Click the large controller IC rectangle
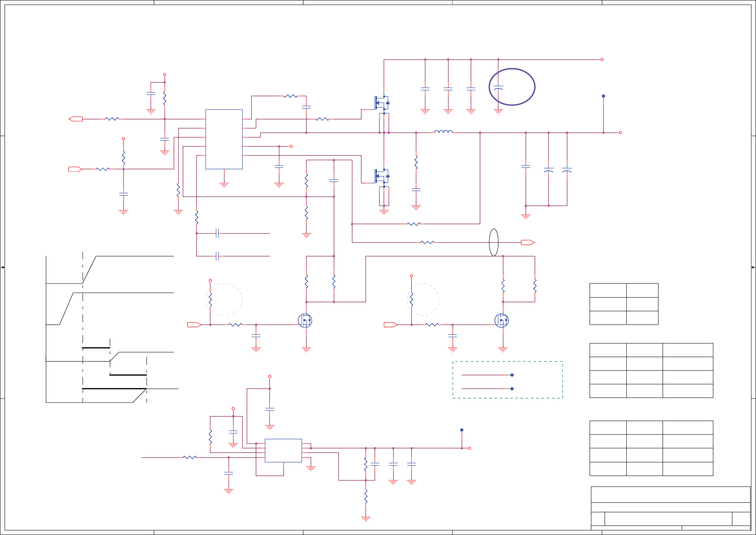 click(x=224, y=139)
